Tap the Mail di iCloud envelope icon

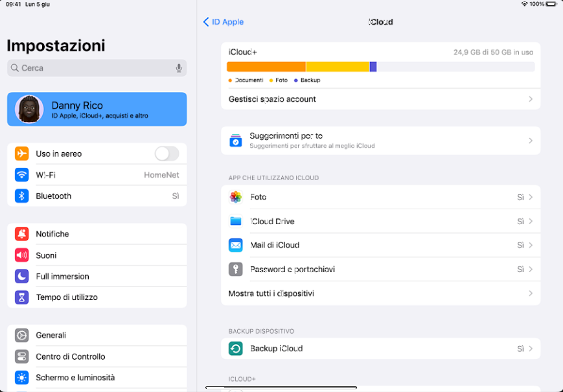tap(236, 245)
